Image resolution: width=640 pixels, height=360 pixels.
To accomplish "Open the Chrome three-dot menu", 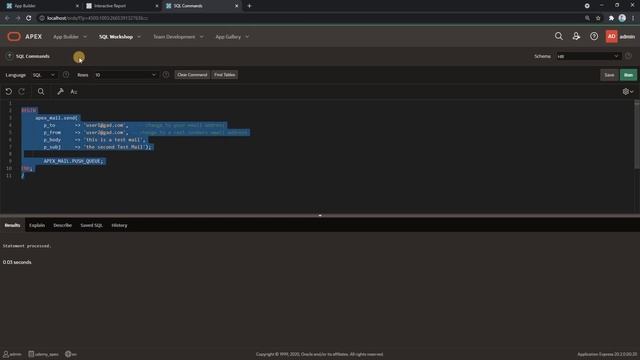I will click(633, 18).
